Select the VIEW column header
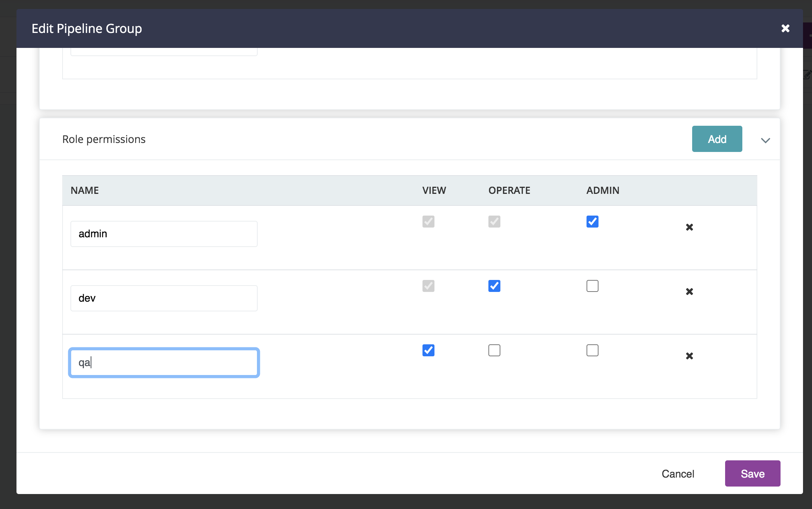This screenshot has height=509, width=812. (434, 191)
